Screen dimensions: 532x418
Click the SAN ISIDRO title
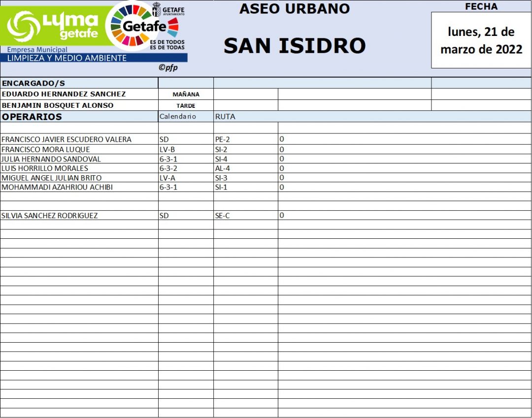295,46
